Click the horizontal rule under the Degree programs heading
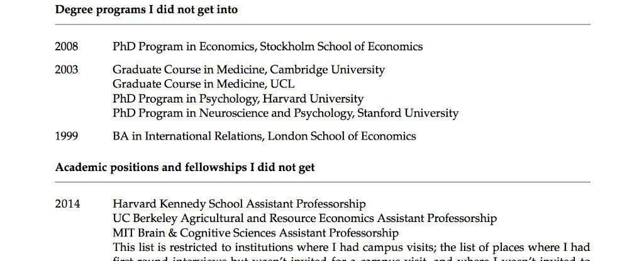644x261 pixels. (322, 25)
